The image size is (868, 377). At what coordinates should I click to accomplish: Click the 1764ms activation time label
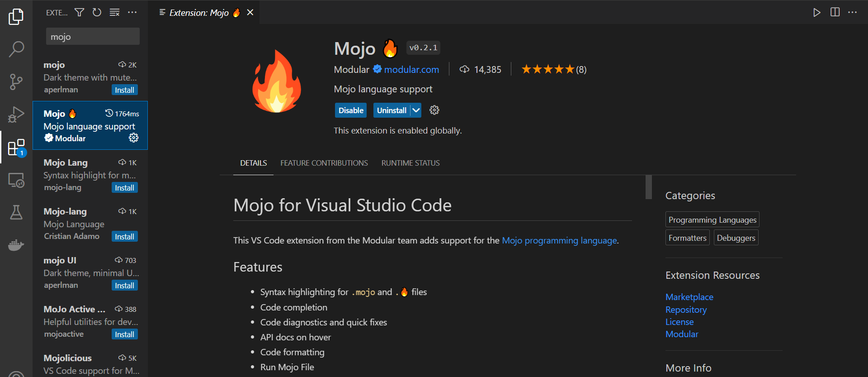coord(122,114)
